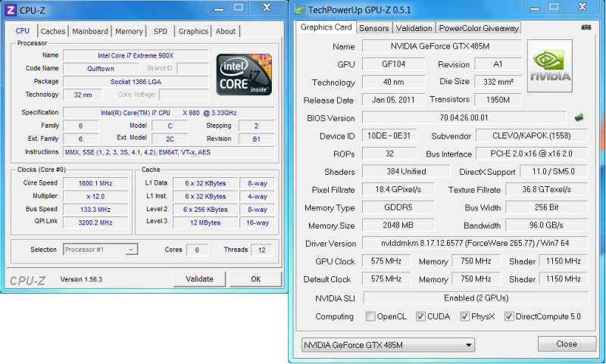Click the Device ID field 10DE - 0E31
The width and height of the screenshot is (606, 364).
tap(389, 135)
